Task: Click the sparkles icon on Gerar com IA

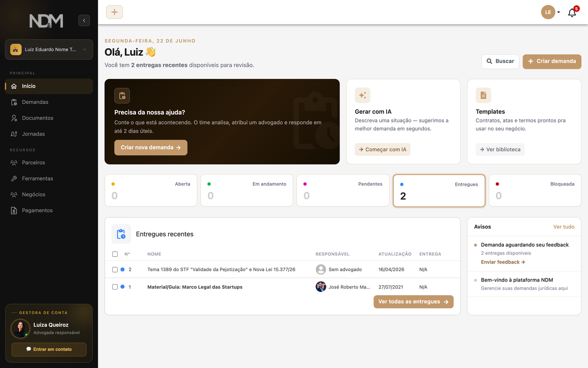Action: tap(363, 95)
